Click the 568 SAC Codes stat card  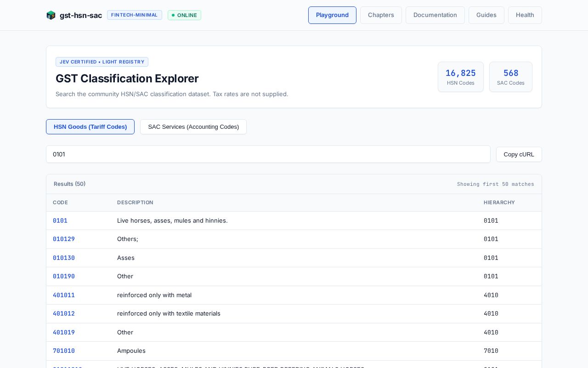tap(511, 77)
